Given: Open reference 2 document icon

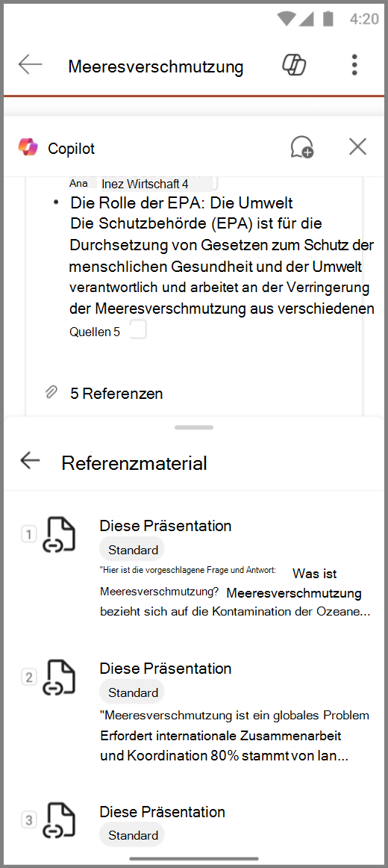Looking at the screenshot, I should pyautogui.click(x=59, y=677).
